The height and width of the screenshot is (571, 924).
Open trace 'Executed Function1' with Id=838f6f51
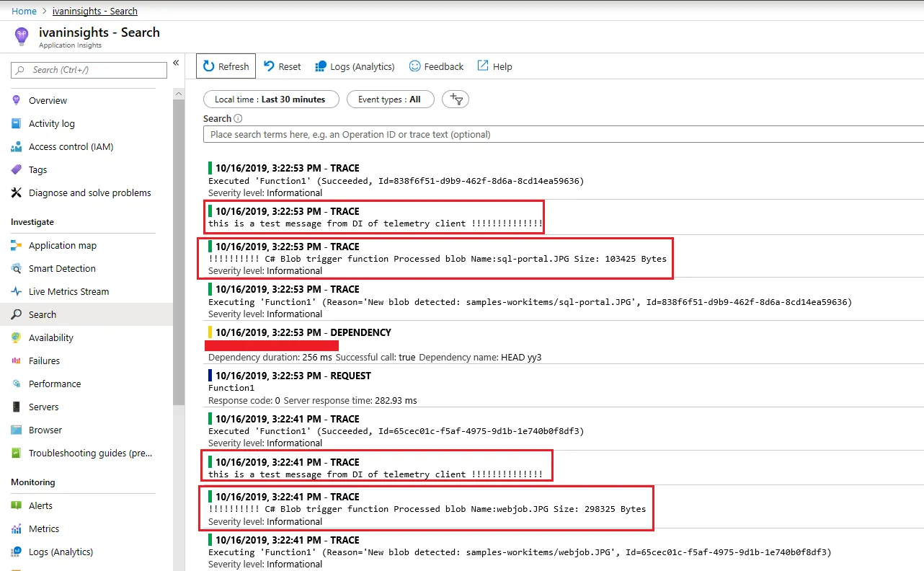563,180
